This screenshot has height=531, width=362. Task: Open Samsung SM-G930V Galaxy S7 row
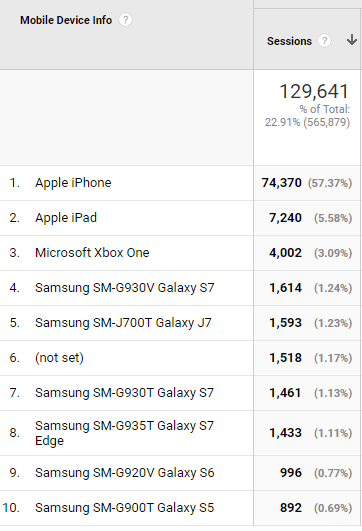(125, 288)
